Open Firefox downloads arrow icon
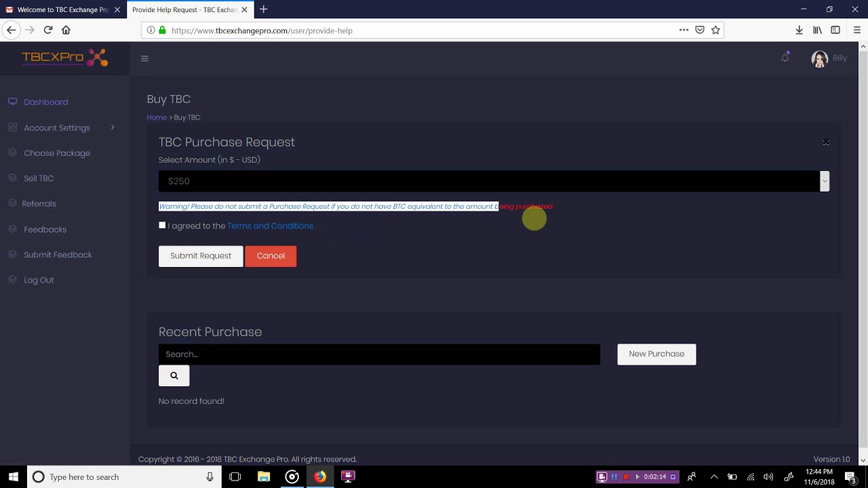Image resolution: width=868 pixels, height=488 pixels. 799,30
